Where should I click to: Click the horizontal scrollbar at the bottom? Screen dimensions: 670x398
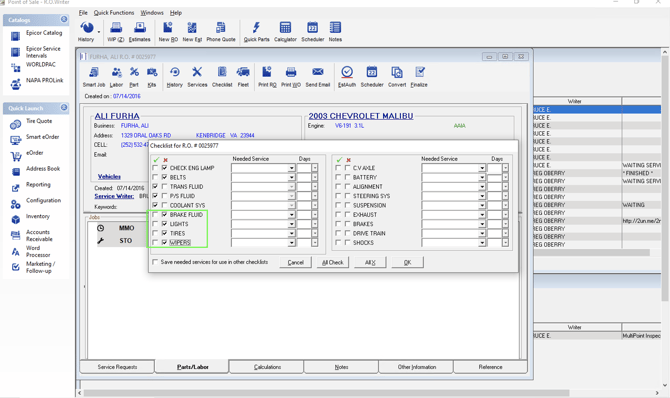click(x=327, y=392)
